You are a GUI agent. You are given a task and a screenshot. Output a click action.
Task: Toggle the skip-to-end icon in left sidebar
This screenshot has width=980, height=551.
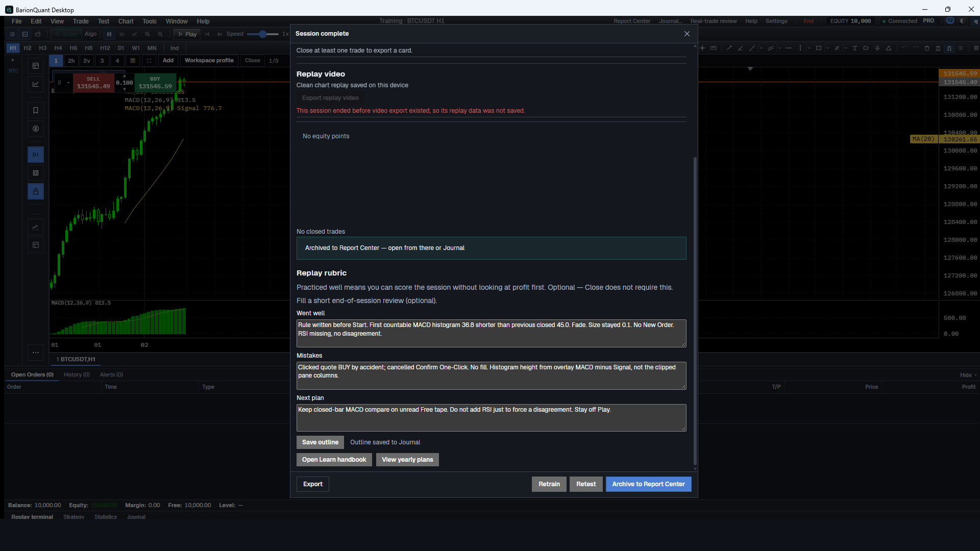(36, 155)
